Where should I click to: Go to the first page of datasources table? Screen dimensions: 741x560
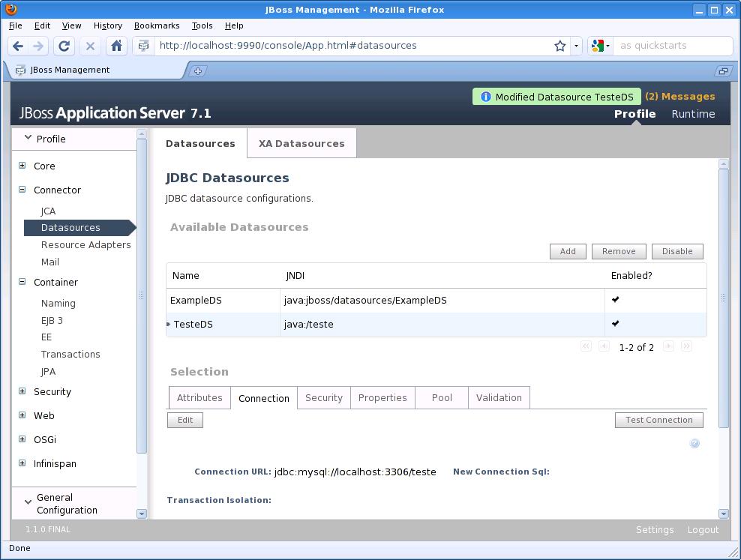pyautogui.click(x=586, y=346)
